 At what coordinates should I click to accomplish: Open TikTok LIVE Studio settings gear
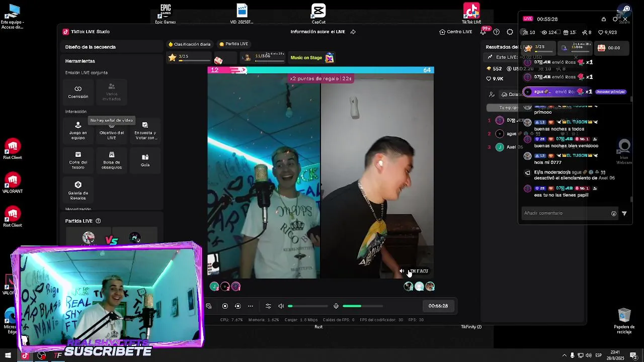pyautogui.click(x=510, y=32)
